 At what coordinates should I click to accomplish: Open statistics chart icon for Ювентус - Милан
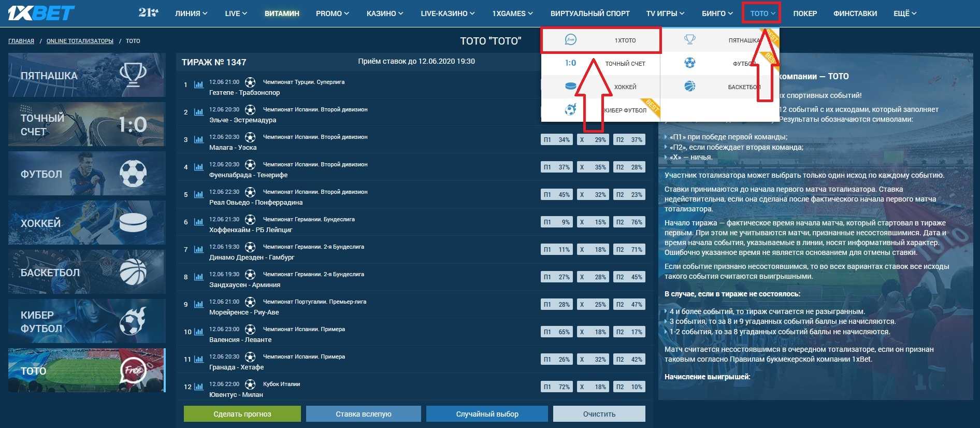click(x=198, y=387)
